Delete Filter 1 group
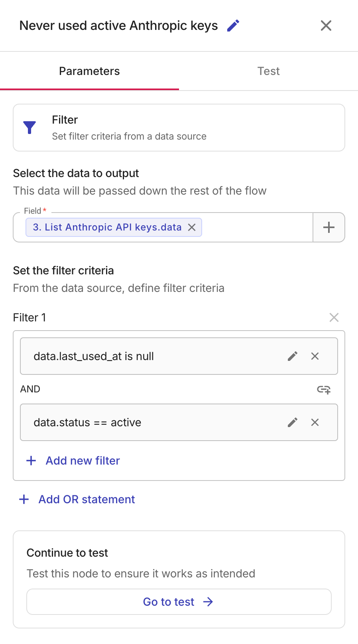 click(x=334, y=317)
